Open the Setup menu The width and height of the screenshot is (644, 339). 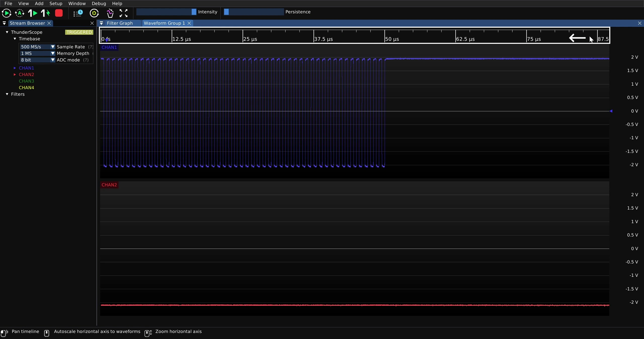pyautogui.click(x=56, y=4)
